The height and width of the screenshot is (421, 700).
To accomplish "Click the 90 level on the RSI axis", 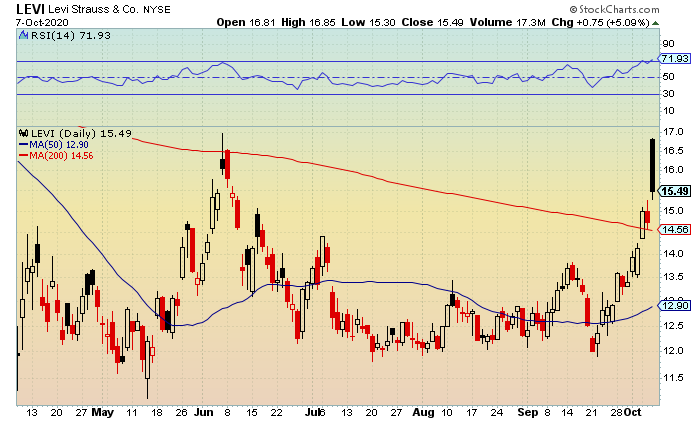I will point(668,44).
